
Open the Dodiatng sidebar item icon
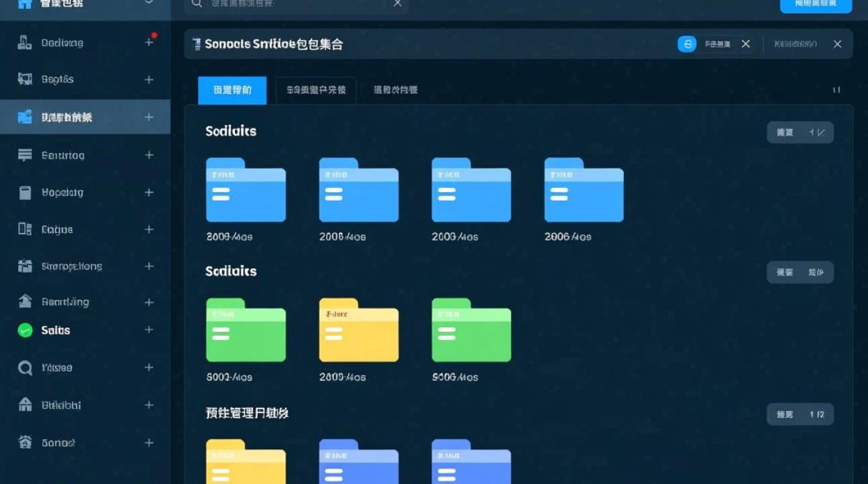click(25, 43)
